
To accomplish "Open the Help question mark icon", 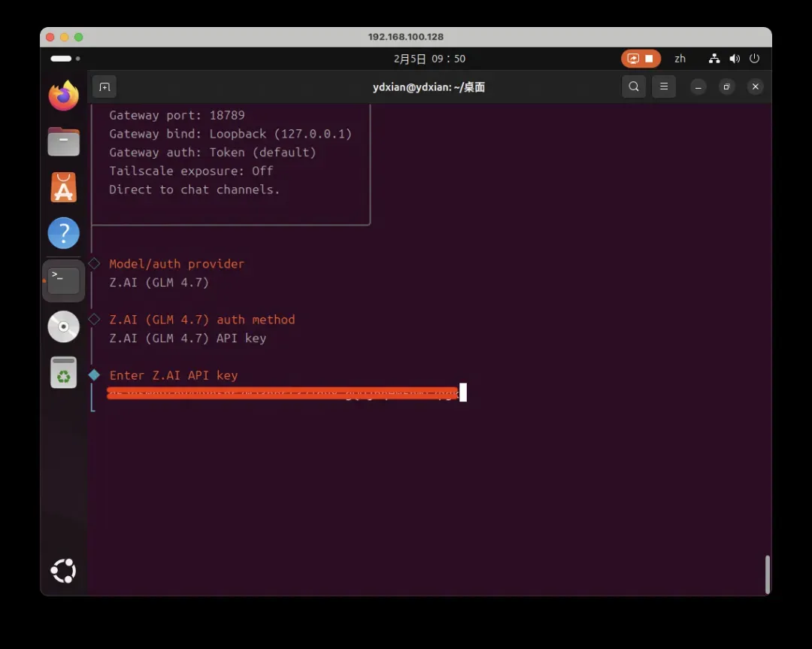I will click(64, 234).
